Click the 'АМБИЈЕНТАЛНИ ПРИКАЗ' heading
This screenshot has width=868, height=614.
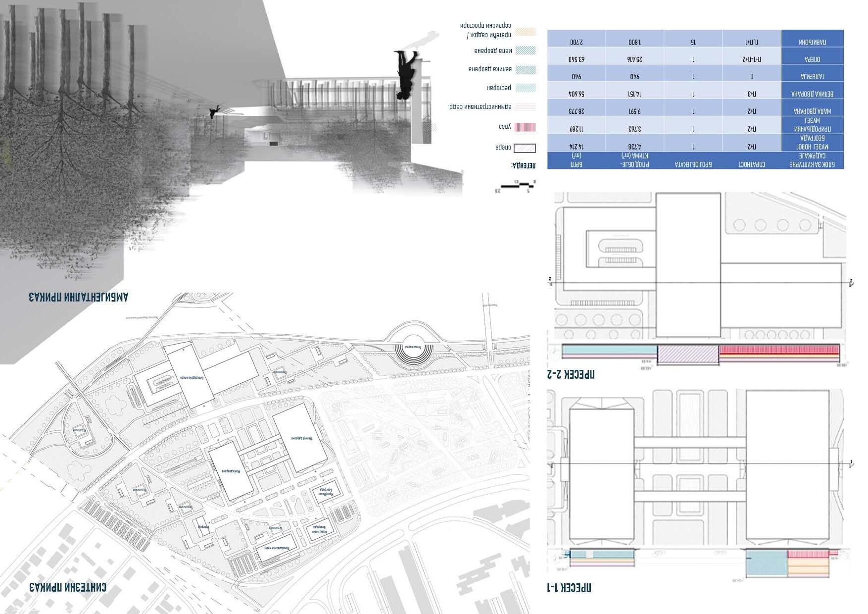point(78,297)
